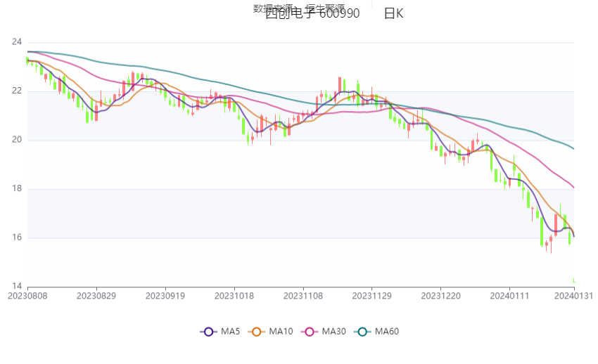Disable the MA60 series via its legend text

pyautogui.click(x=386, y=332)
